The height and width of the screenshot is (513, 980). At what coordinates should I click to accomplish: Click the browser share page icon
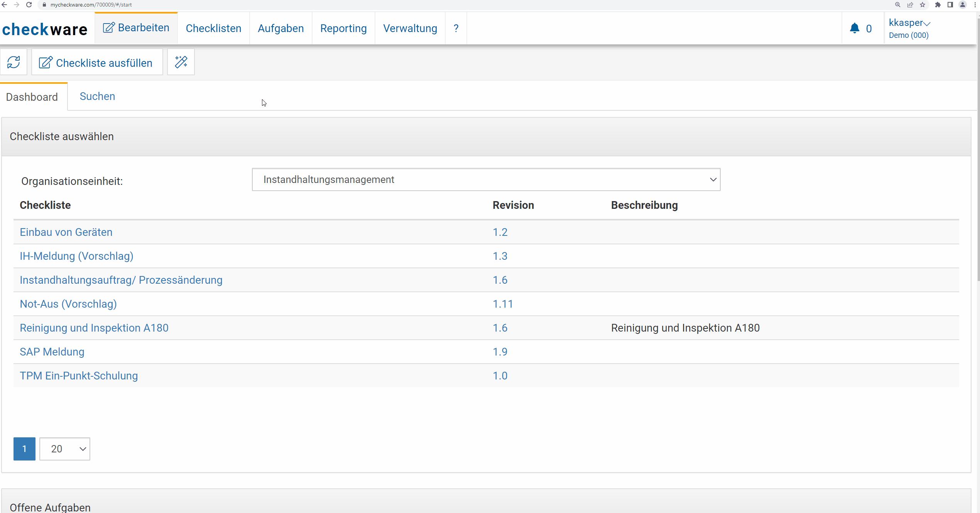[x=910, y=5]
